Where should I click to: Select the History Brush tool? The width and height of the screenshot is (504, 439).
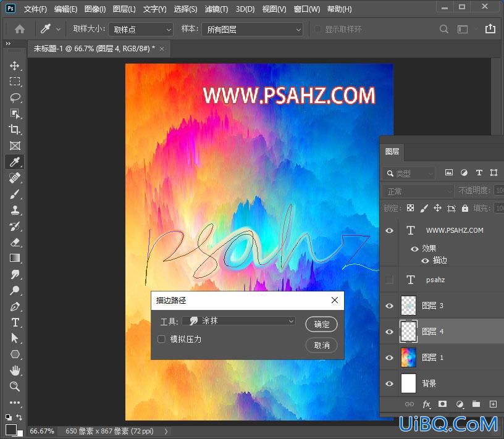(14, 226)
